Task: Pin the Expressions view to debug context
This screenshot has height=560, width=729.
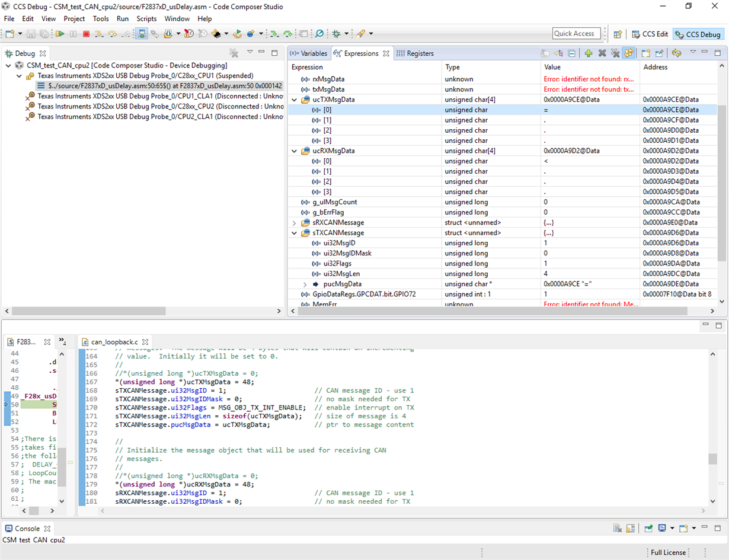Action: [x=659, y=53]
